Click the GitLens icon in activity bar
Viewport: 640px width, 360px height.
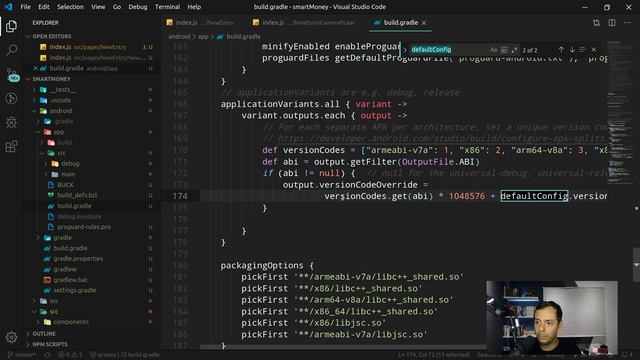click(x=11, y=98)
